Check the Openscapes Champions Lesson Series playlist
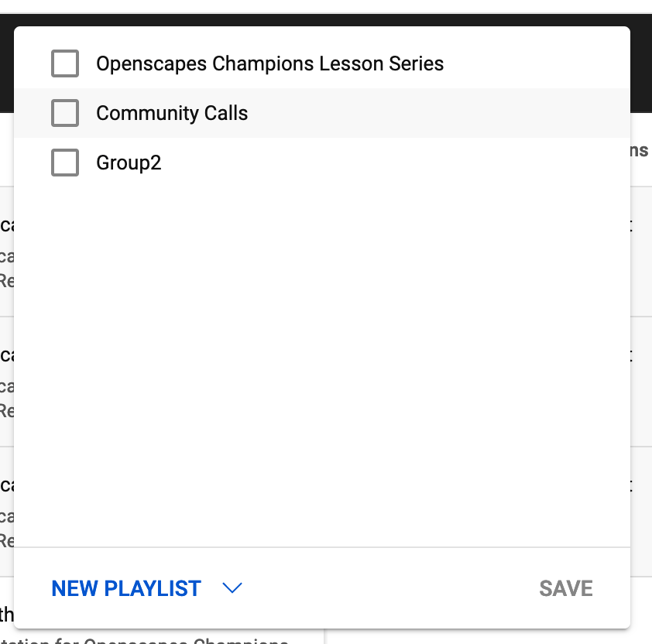652x644 pixels. pyautogui.click(x=65, y=63)
